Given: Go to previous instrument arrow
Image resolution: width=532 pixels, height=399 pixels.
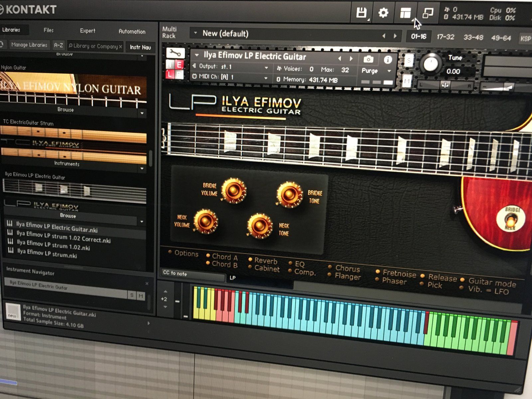Looking at the screenshot, I should pyautogui.click(x=339, y=59).
